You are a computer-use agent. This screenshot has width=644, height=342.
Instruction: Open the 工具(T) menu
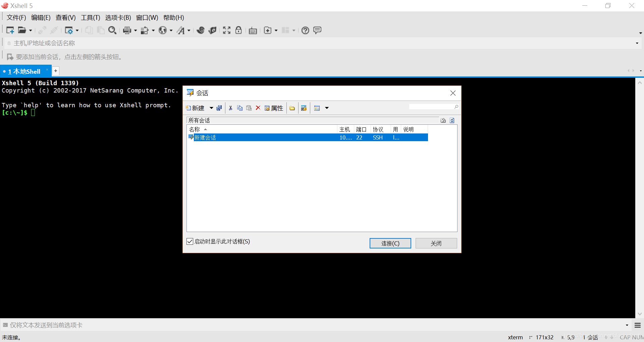coord(91,17)
